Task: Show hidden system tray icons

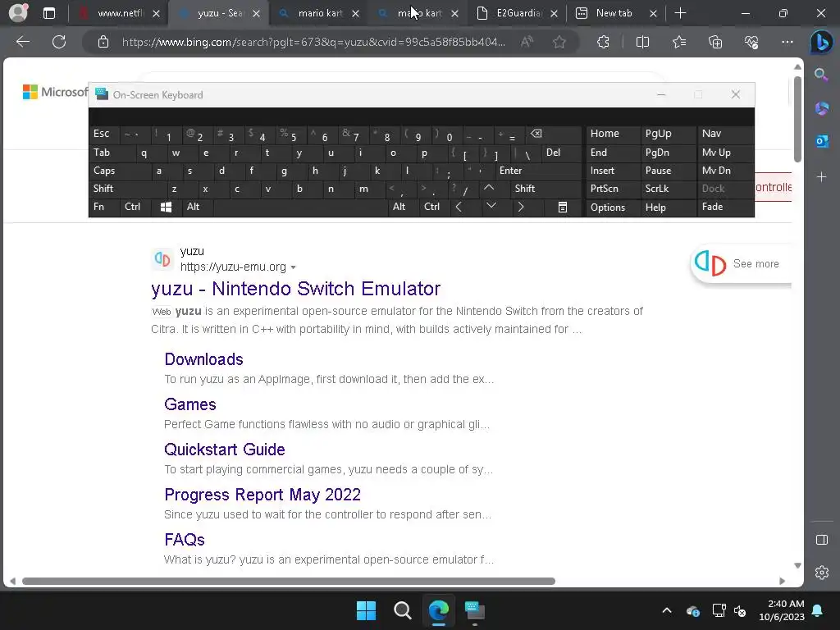Action: point(666,610)
